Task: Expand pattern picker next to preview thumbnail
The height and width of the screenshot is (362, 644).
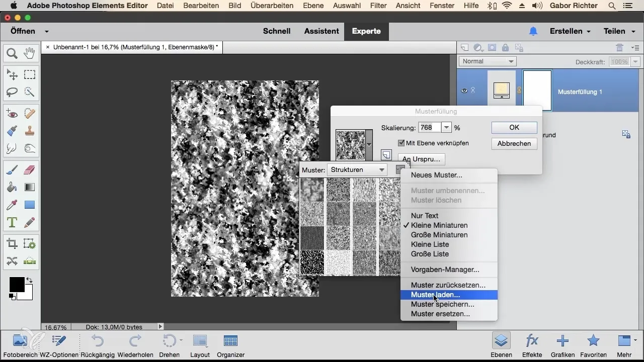Action: pos(369,144)
